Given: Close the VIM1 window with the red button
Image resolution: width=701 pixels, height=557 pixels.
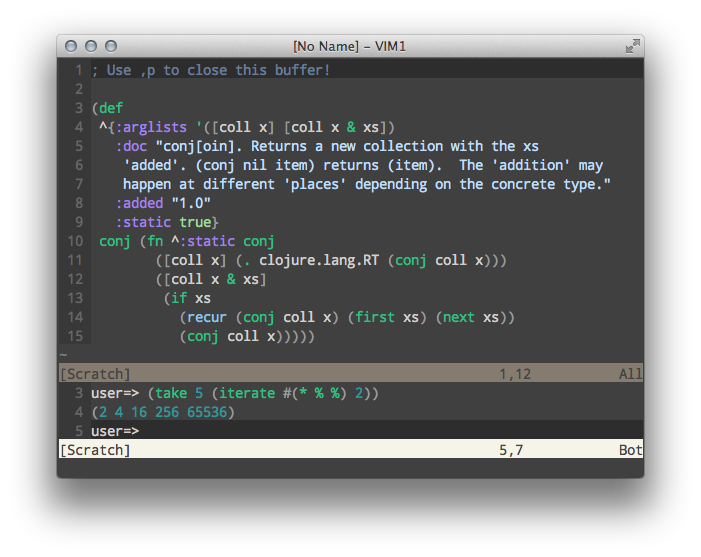Looking at the screenshot, I should coord(71,46).
